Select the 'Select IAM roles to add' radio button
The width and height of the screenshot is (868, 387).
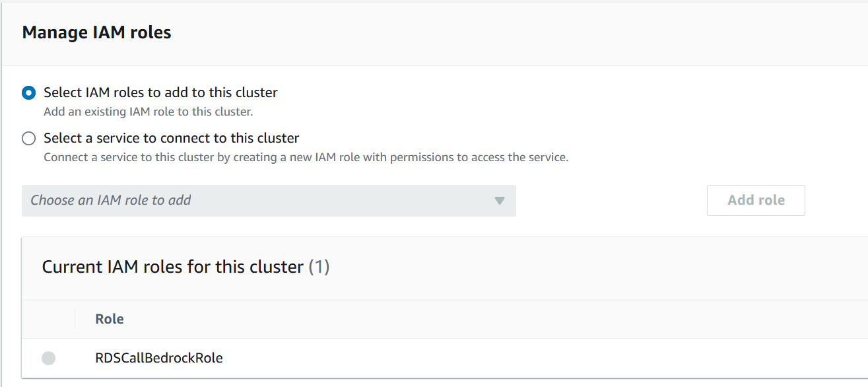[x=28, y=93]
